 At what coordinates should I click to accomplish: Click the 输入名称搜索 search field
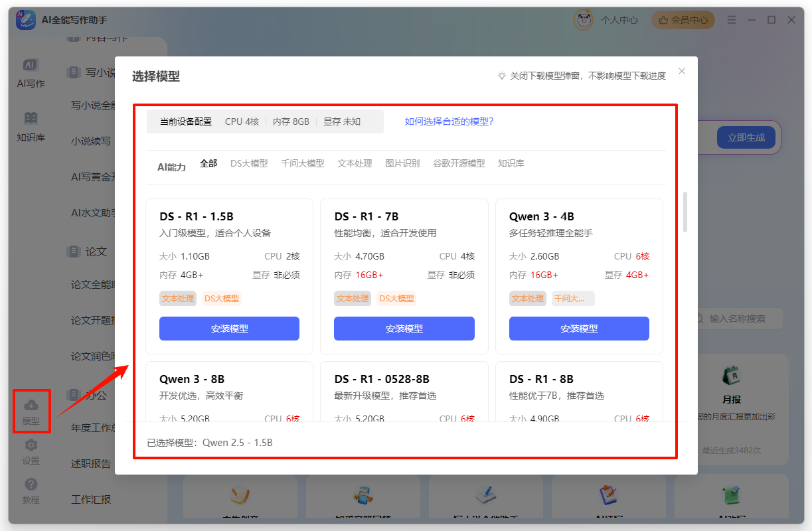click(740, 319)
